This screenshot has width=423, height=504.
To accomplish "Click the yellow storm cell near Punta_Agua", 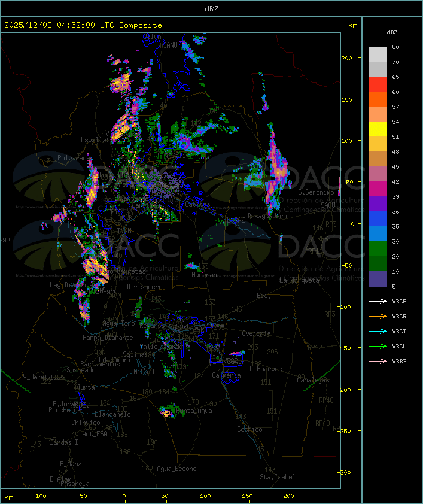I will (x=166, y=413).
